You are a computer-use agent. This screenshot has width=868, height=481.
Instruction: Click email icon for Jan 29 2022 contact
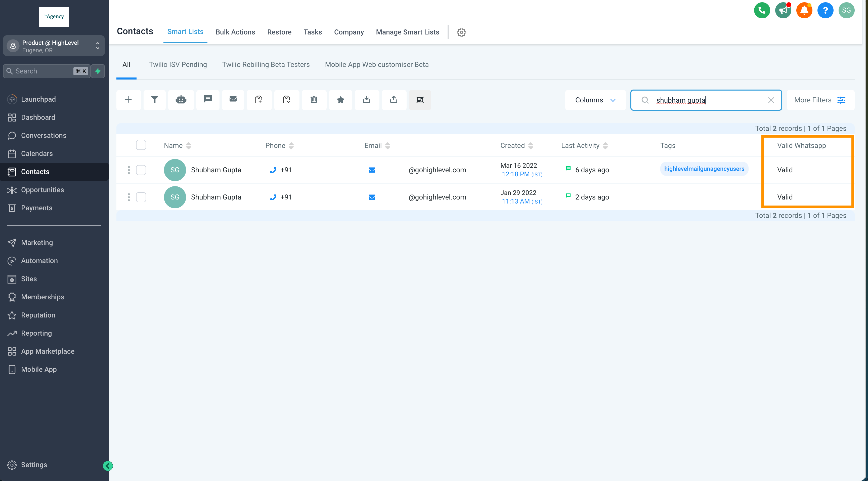[x=372, y=197]
